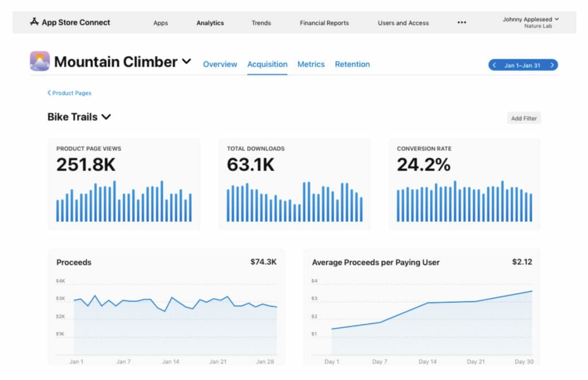Click the PRODUCT PAGE VIEWS label
Viewport: 588px width, 380px height.
click(x=88, y=149)
